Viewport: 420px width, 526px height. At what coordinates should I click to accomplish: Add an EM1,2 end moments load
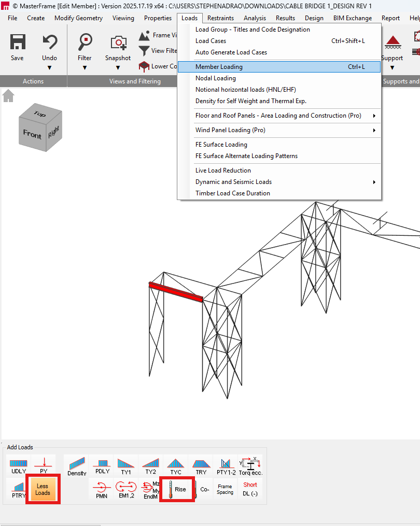[126, 489]
